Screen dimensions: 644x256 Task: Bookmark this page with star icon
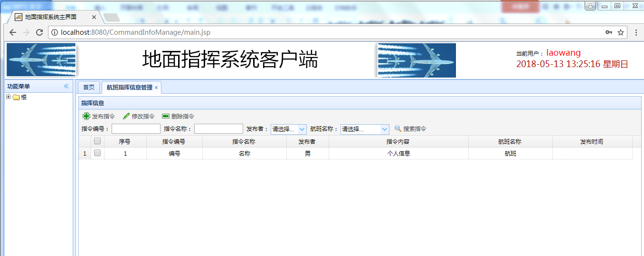620,32
